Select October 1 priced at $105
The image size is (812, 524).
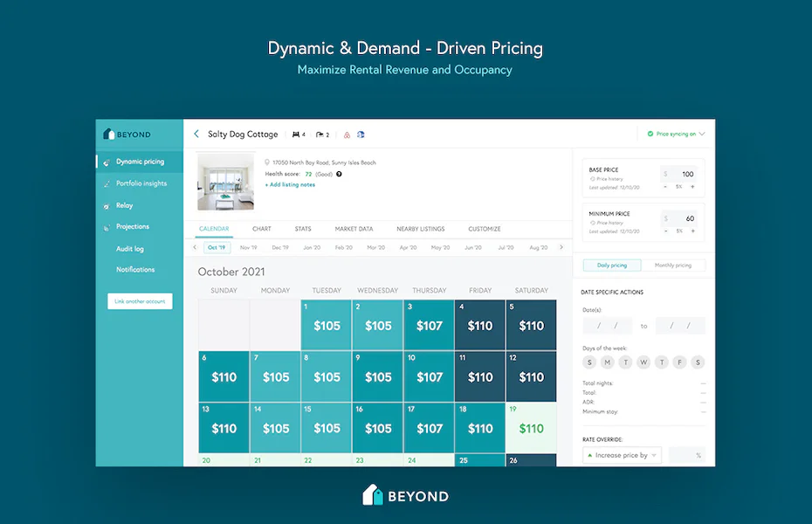pyautogui.click(x=327, y=325)
